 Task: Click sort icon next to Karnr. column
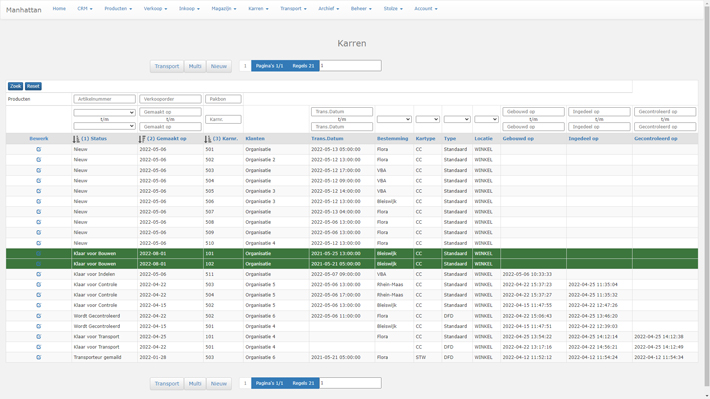coord(207,139)
